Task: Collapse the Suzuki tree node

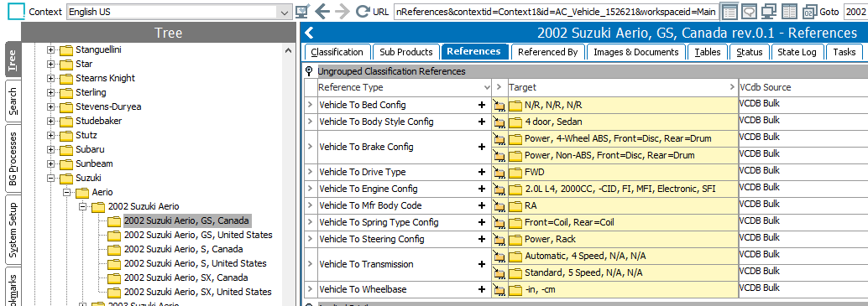Action: (x=51, y=179)
